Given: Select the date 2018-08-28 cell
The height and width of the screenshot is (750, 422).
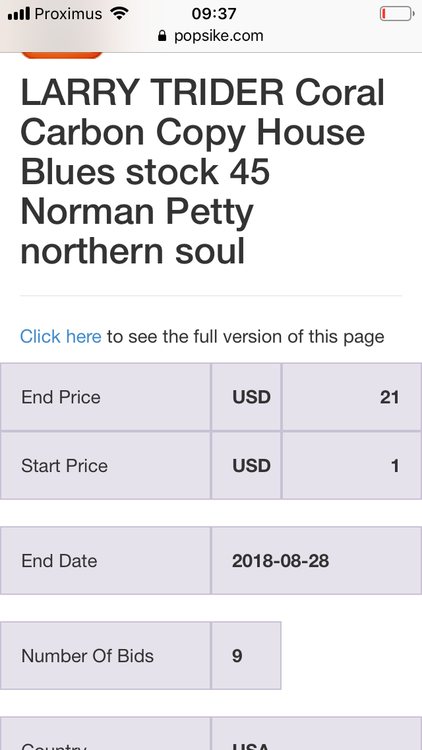Looking at the screenshot, I should [316, 561].
